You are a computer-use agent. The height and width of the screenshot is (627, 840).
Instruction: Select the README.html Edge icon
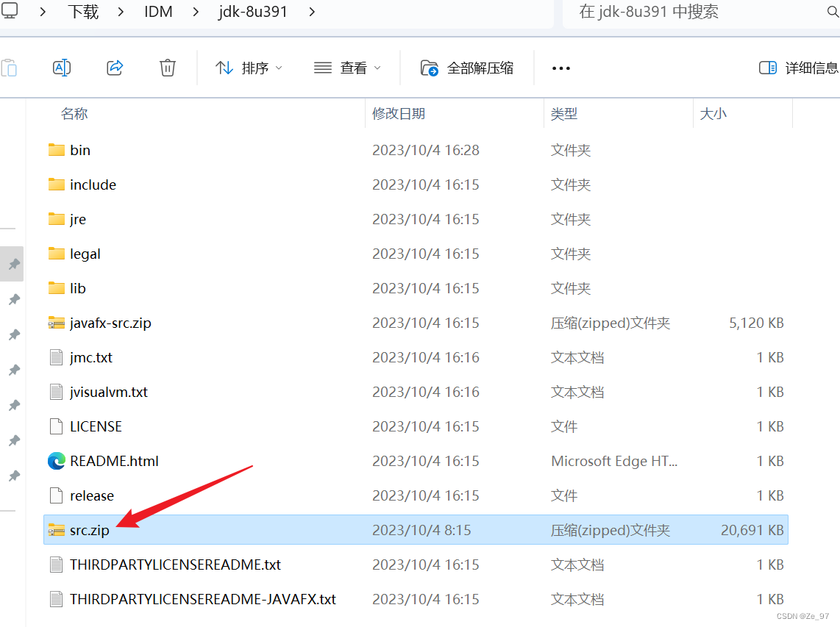click(56, 461)
